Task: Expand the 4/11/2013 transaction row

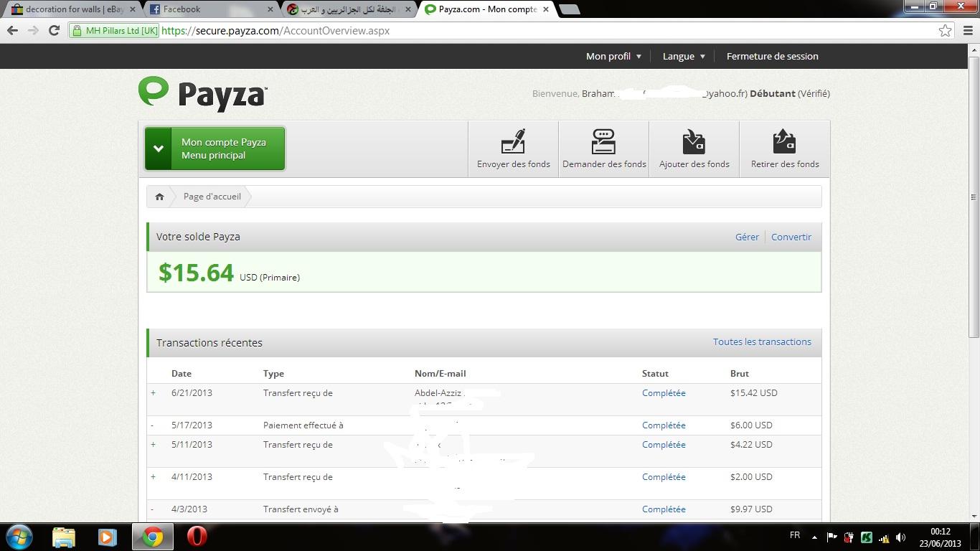Action: [x=153, y=477]
